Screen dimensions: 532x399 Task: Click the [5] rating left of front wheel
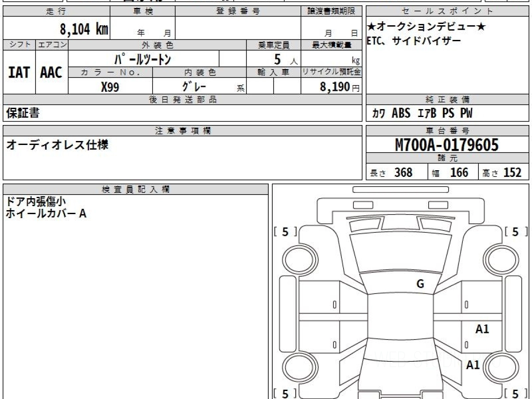285,232
